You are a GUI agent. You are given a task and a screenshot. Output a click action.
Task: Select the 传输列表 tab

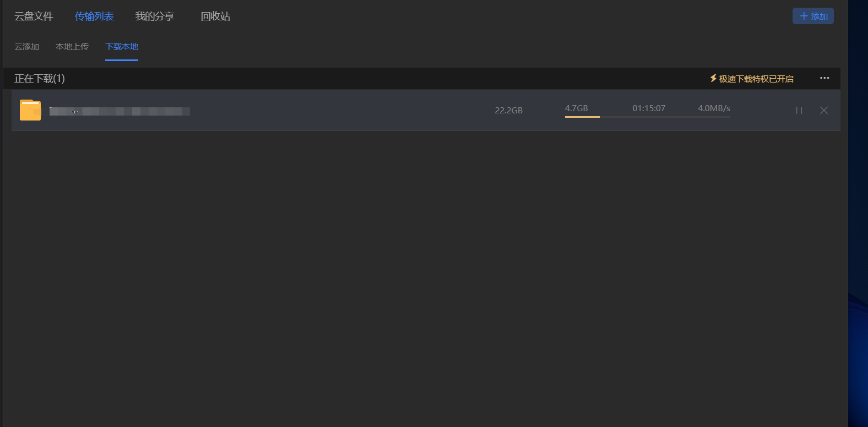pyautogui.click(x=94, y=17)
